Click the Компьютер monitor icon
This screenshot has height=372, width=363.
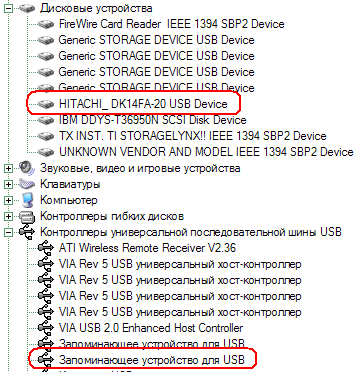click(27, 200)
